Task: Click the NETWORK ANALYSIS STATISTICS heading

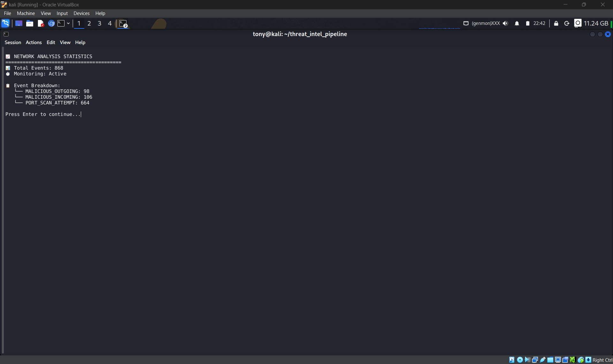Action: [53, 56]
